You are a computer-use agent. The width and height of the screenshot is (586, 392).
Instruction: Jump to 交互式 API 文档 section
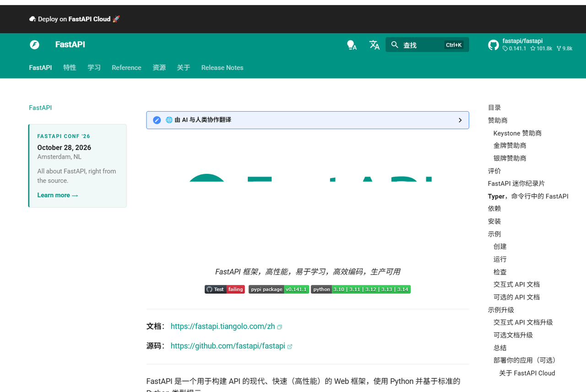point(516,285)
